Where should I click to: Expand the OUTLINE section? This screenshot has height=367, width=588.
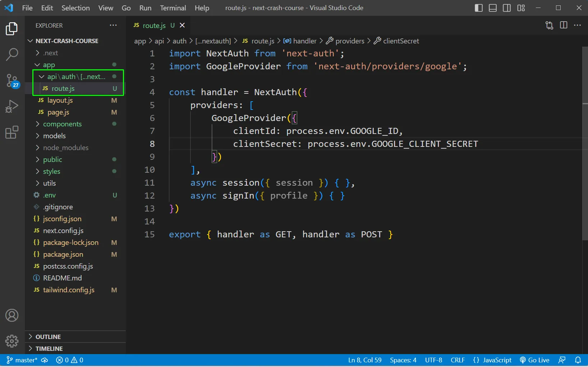tap(75, 337)
